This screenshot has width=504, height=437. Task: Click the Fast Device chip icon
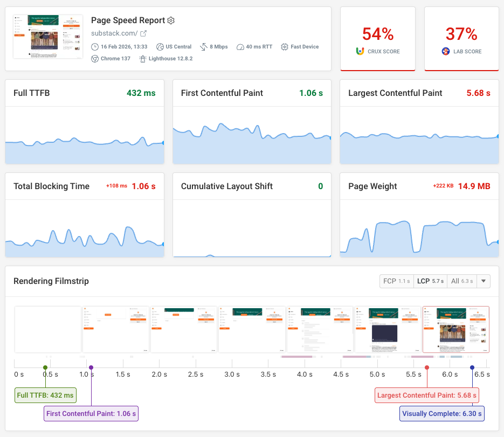click(x=284, y=47)
